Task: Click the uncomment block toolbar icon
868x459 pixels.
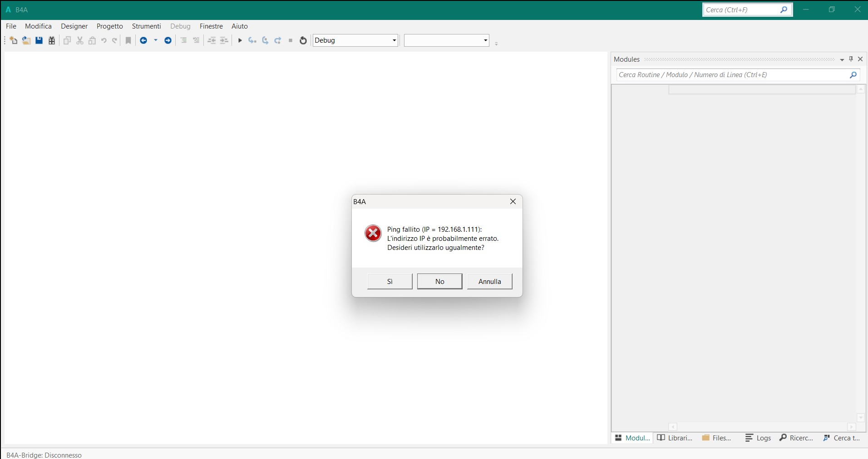Action: coord(196,40)
